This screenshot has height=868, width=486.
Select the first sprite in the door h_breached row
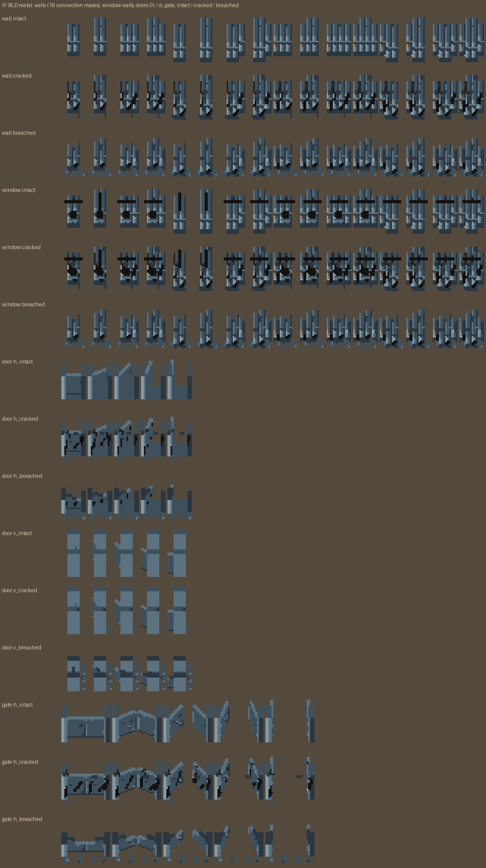click(74, 503)
